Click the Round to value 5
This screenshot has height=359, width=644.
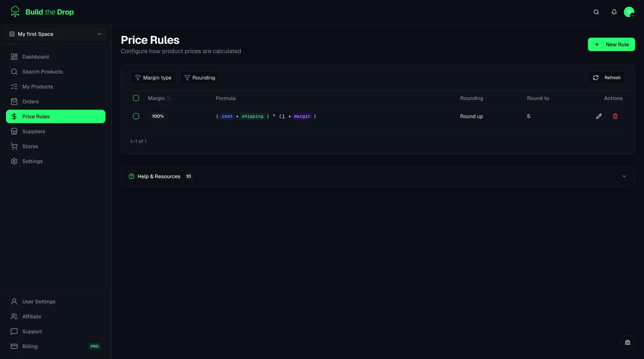pos(528,116)
